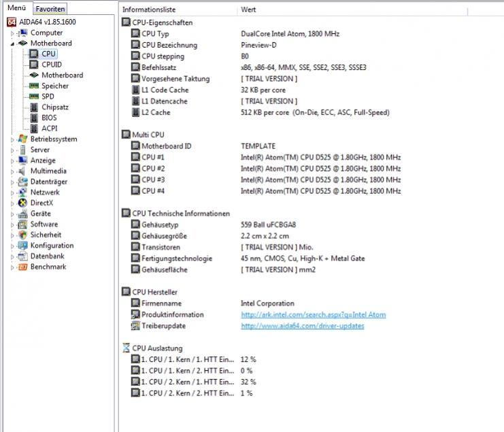Viewport: 504px width, 432px height.
Task: Open the aida64.com driver-updates link
Action: pyautogui.click(x=303, y=326)
